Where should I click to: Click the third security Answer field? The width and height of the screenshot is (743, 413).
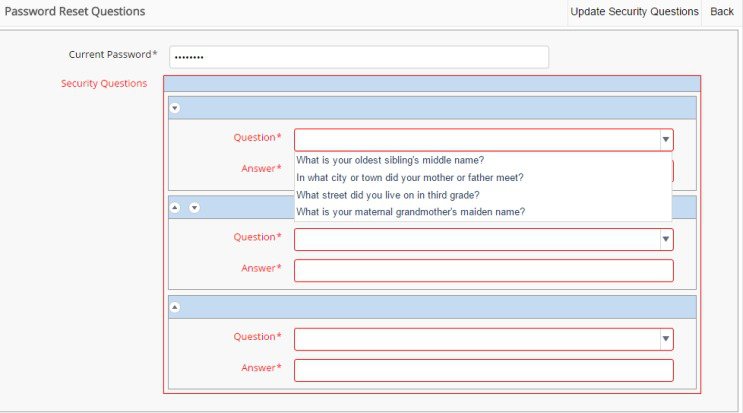pos(483,370)
